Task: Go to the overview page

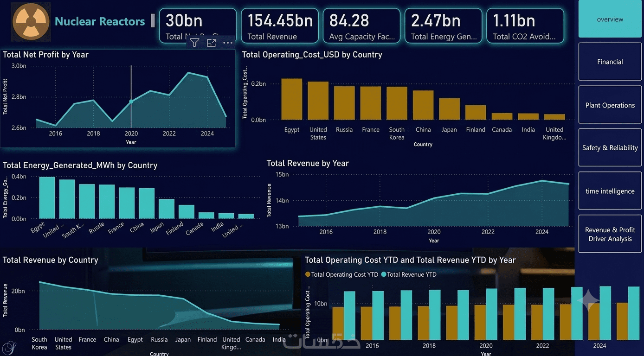Action: tap(610, 19)
